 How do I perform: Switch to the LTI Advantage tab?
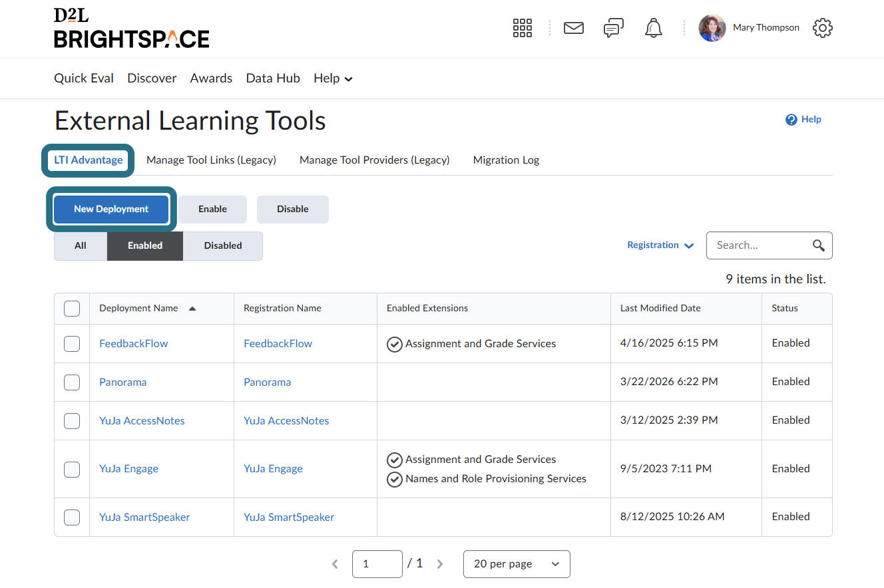point(89,160)
